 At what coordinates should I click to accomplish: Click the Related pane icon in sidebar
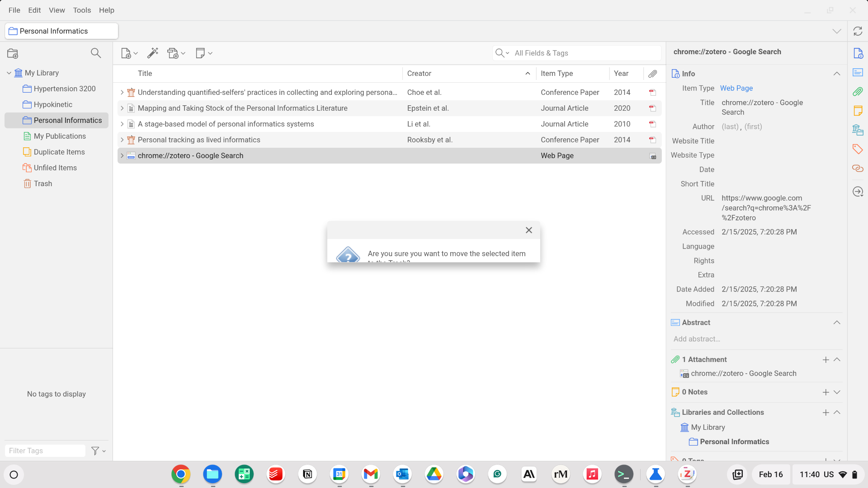[858, 169]
